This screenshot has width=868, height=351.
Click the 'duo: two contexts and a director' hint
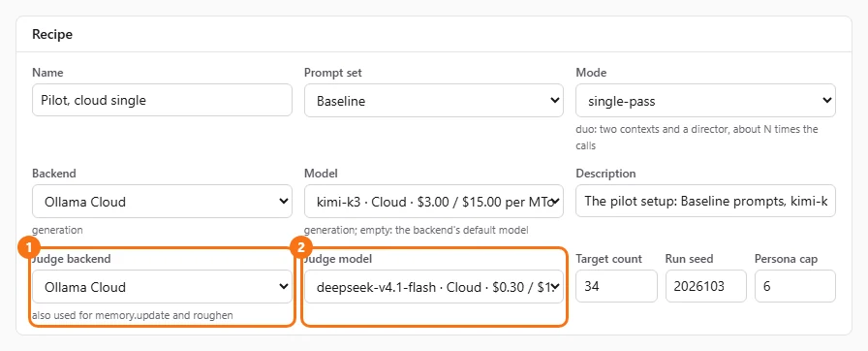(697, 138)
